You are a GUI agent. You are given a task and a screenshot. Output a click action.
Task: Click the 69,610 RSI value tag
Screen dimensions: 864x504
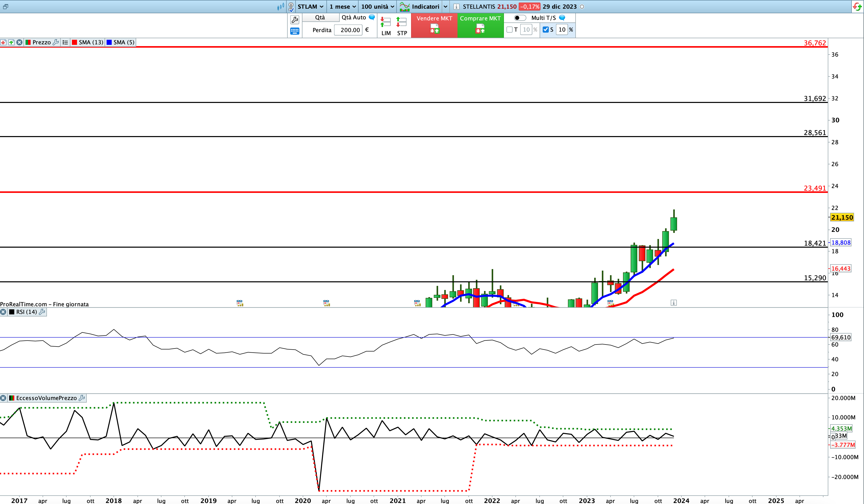point(841,337)
